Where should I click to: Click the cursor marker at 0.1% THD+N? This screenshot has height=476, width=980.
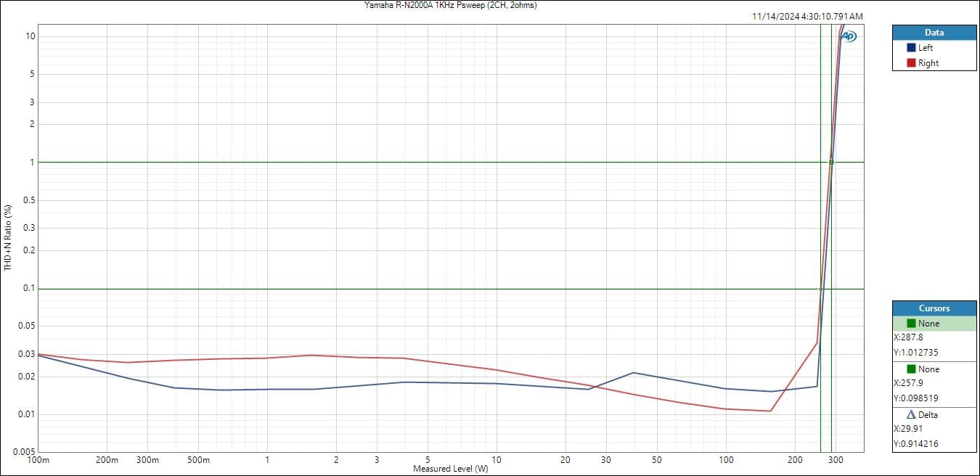[x=820, y=289]
